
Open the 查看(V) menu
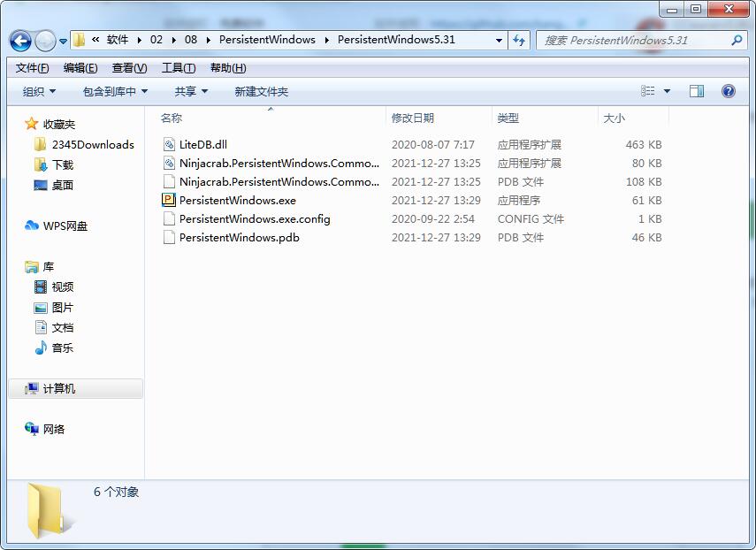(129, 68)
